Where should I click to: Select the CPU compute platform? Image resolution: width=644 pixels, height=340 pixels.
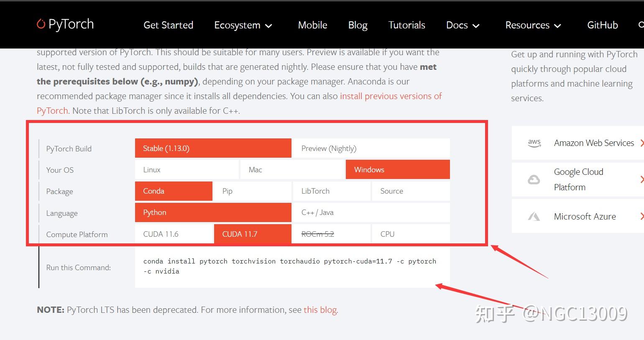click(410, 234)
